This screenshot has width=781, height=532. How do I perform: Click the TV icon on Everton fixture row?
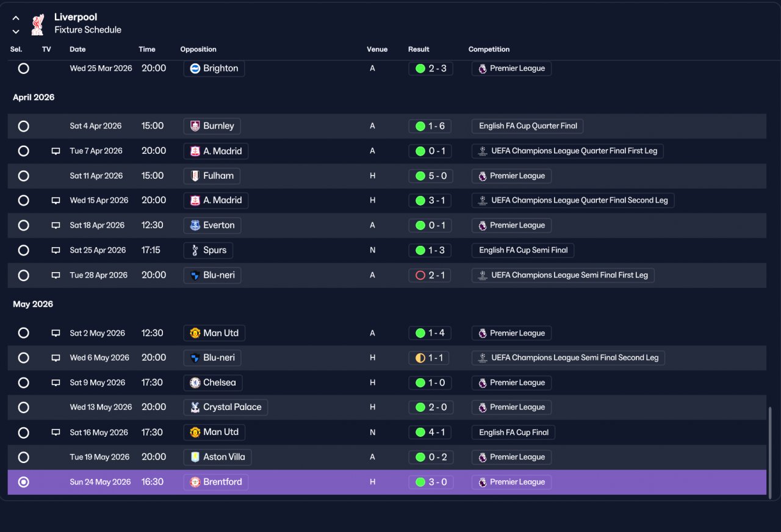coord(56,226)
